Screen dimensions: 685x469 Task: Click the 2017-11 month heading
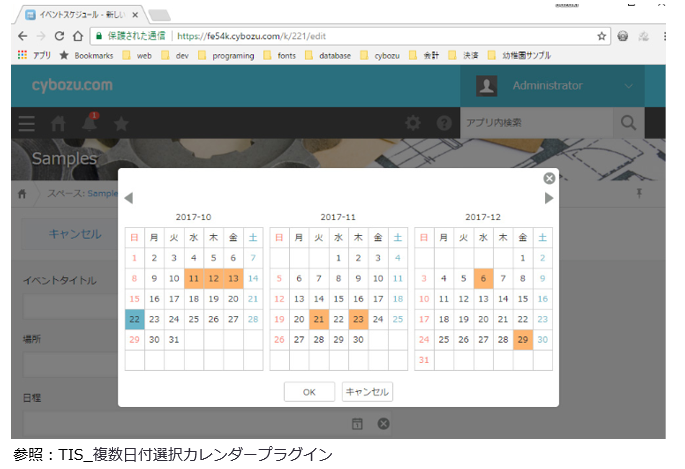(338, 217)
